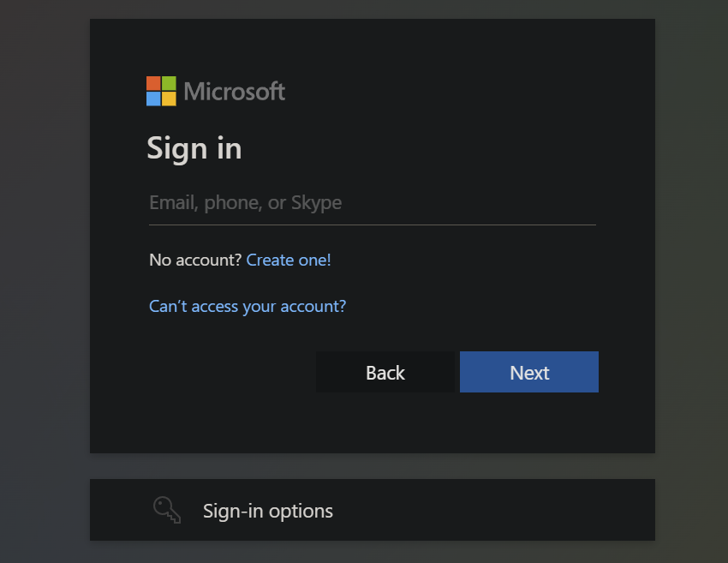This screenshot has height=563, width=728.
Task: Click the Microsoft four-square logo
Action: (159, 91)
